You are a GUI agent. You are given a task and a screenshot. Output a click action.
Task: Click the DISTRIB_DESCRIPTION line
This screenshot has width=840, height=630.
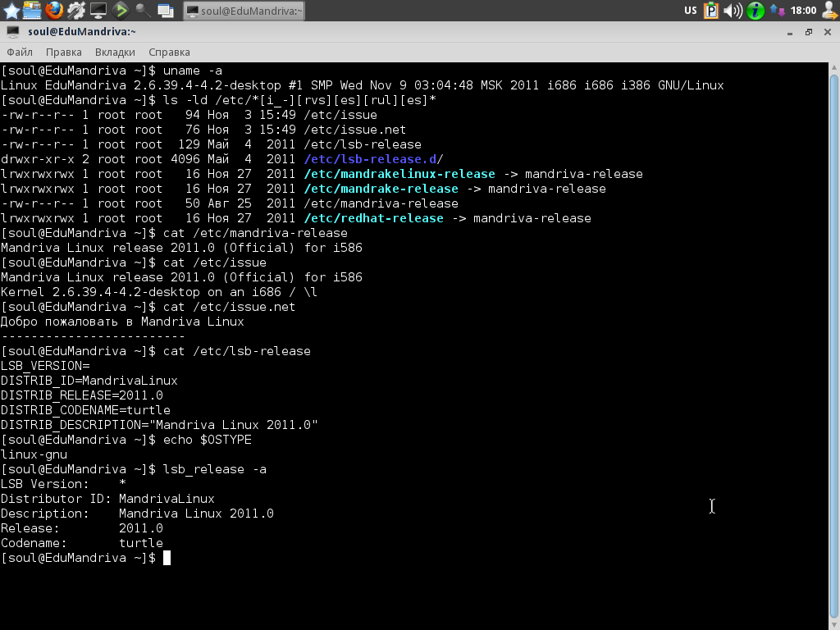coord(159,425)
